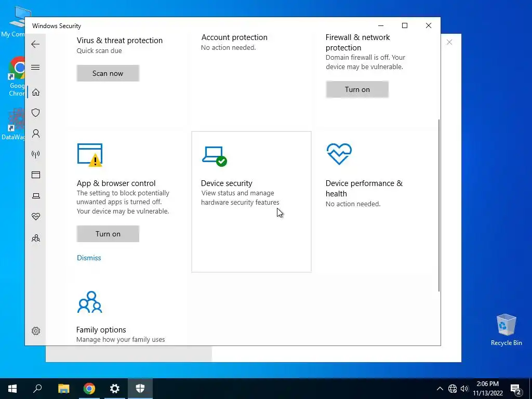Open the taskbar clock showing 2:06 PM

[x=487, y=389]
